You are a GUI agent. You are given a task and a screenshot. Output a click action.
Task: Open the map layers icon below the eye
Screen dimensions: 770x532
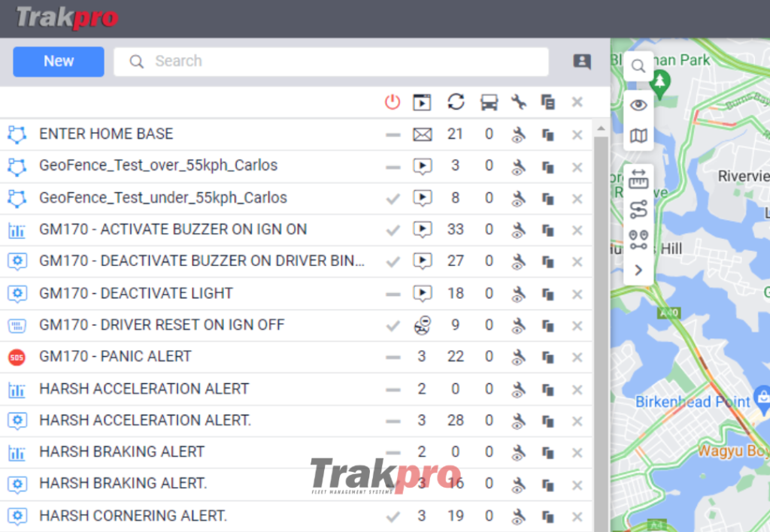pos(638,135)
